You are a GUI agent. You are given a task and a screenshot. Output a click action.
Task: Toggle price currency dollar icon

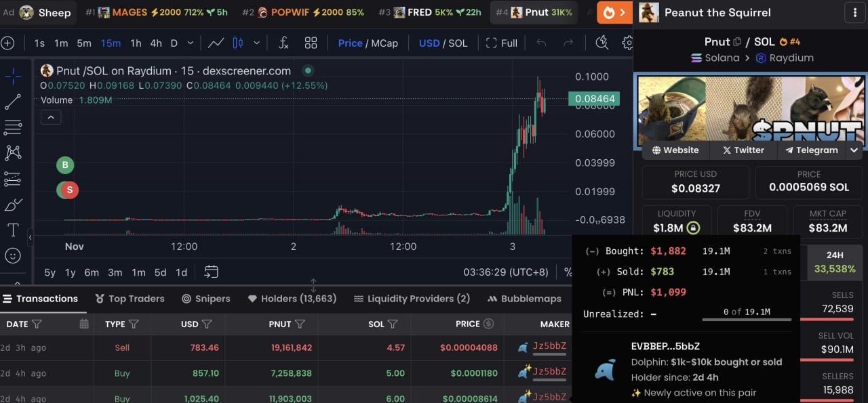[489, 324]
